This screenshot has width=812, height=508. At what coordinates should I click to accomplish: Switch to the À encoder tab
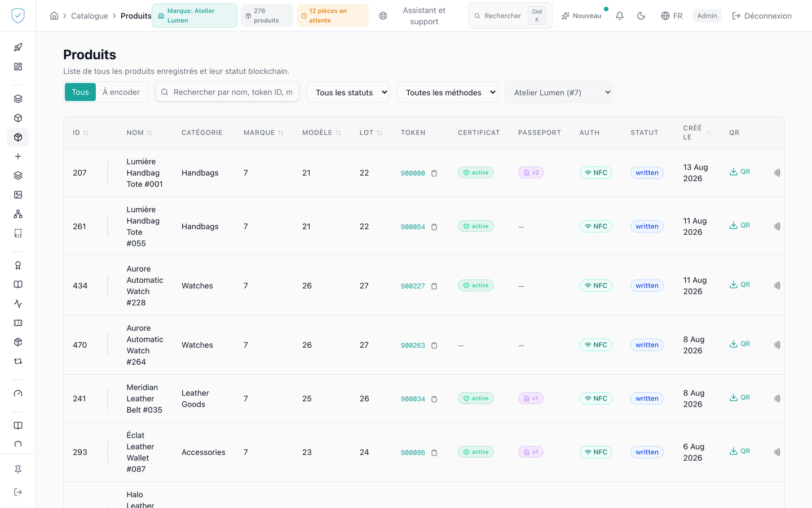pyautogui.click(x=121, y=92)
